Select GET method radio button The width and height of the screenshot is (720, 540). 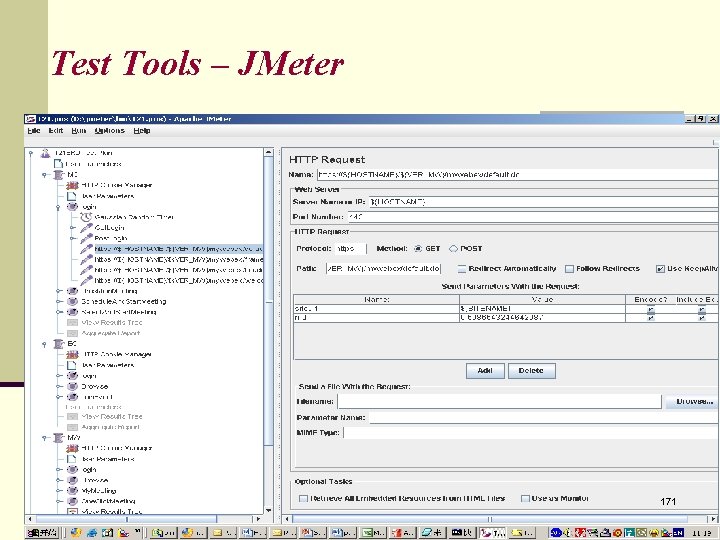tap(417, 248)
